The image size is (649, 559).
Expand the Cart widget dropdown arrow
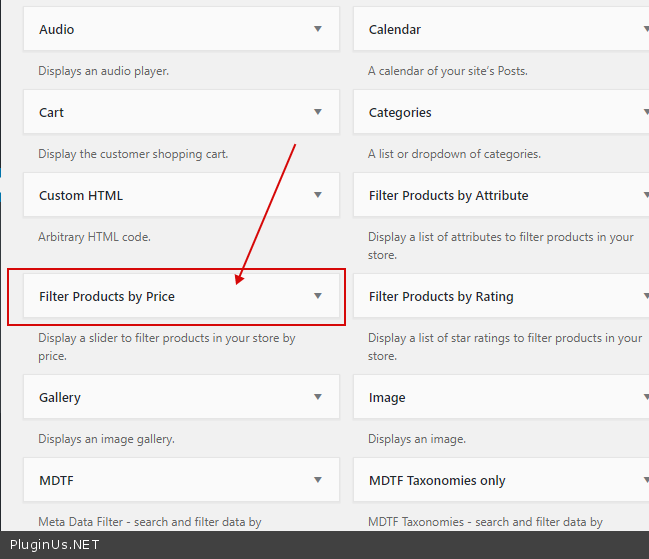318,112
